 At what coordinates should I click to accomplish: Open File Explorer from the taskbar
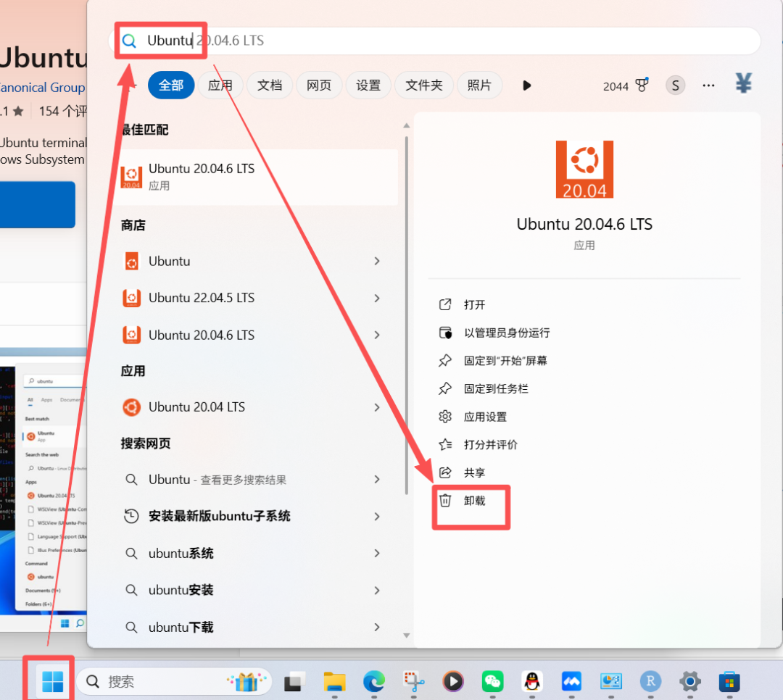tap(334, 682)
